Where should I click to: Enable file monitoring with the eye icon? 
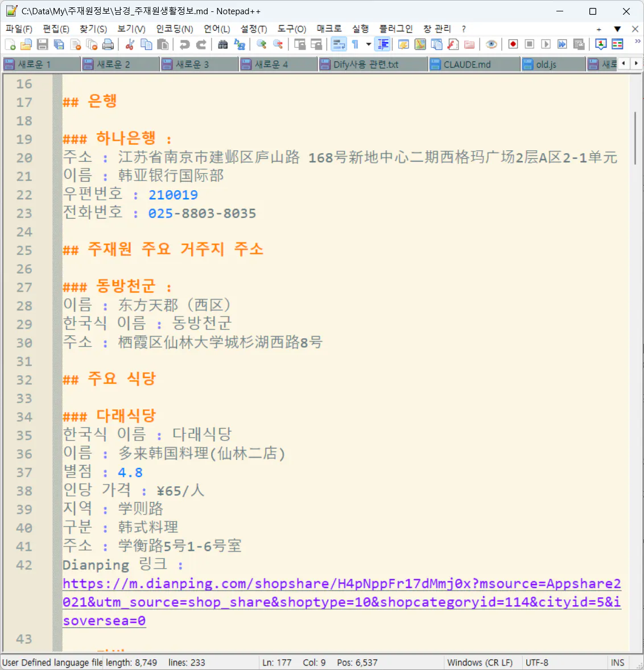click(x=492, y=44)
